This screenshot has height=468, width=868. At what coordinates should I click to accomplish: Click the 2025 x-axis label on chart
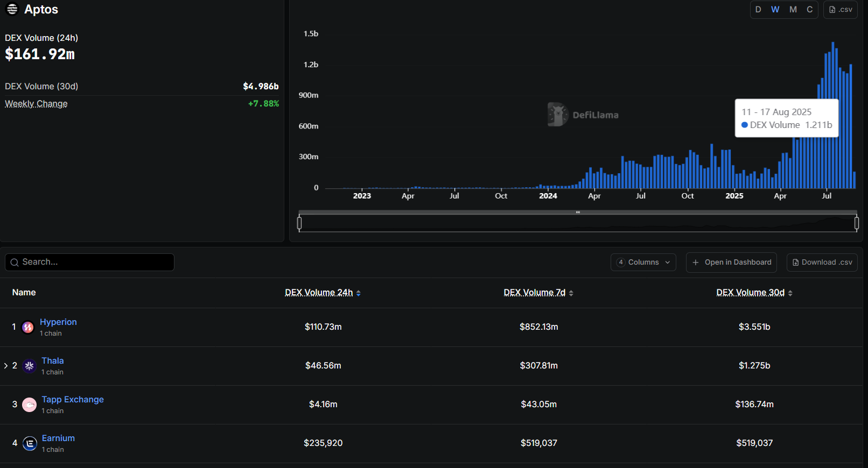734,196
